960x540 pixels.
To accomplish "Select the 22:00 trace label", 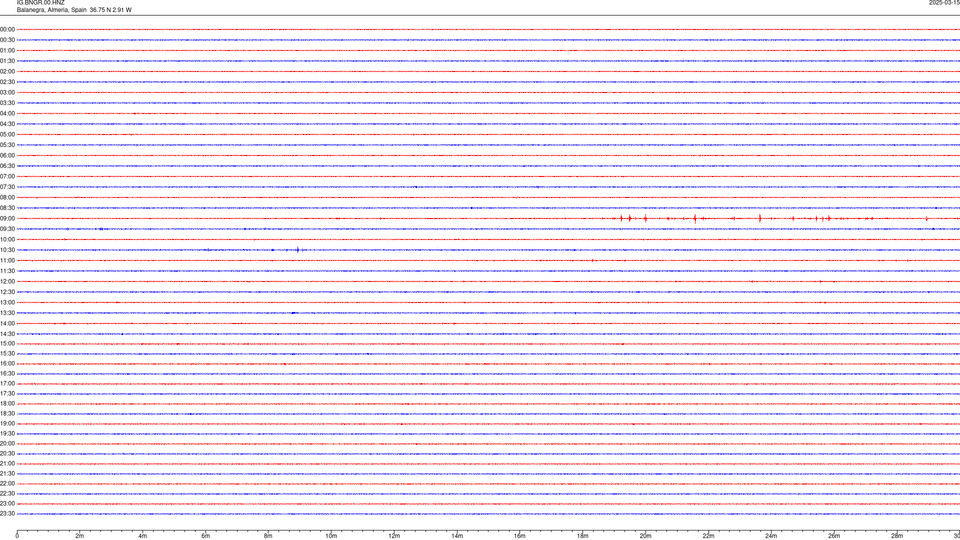I will point(7,484).
